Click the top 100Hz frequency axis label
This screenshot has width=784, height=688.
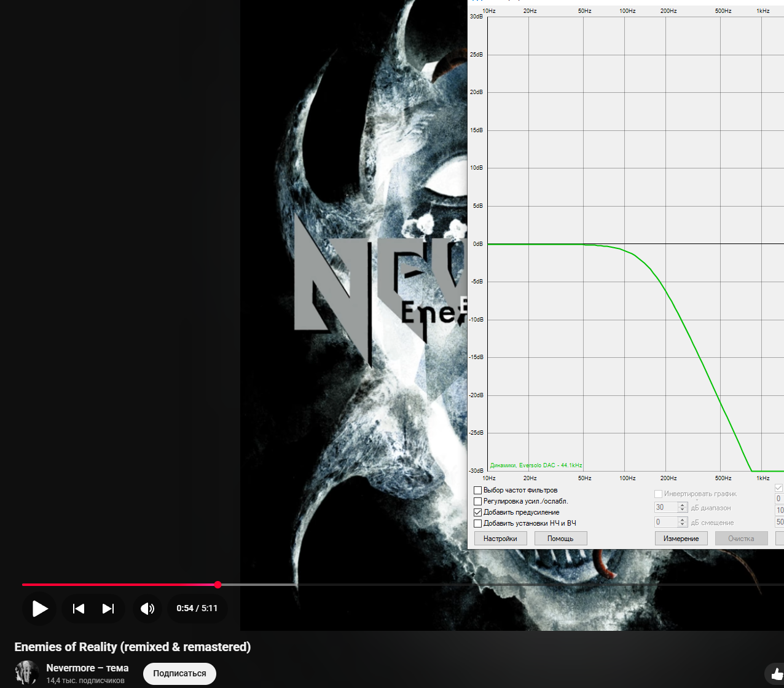pyautogui.click(x=627, y=11)
